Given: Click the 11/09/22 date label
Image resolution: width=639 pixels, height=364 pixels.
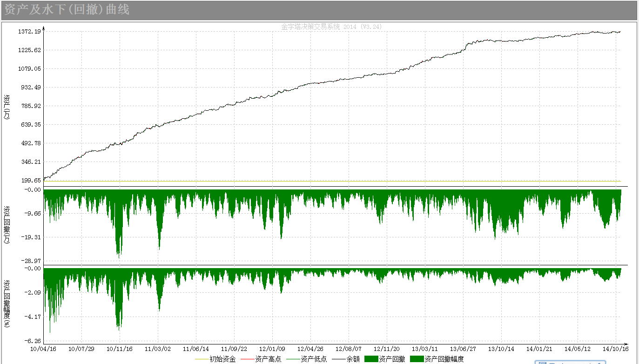Looking at the screenshot, I should (234, 349).
